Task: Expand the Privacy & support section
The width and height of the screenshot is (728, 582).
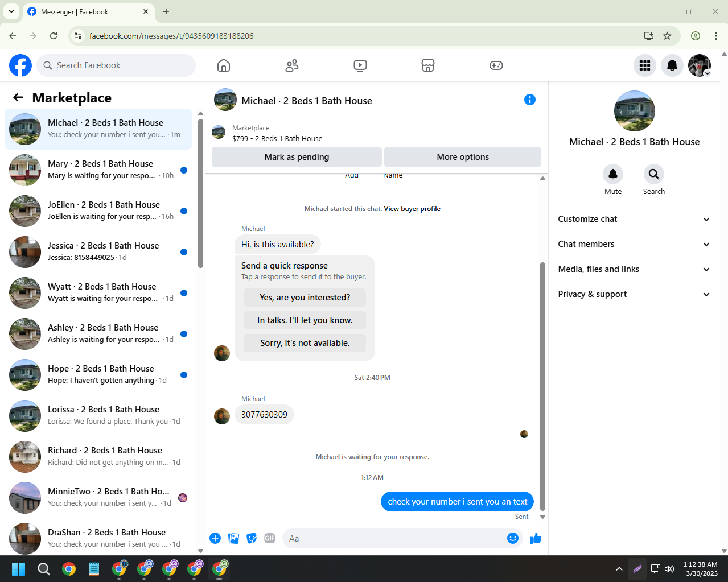Action: click(634, 294)
